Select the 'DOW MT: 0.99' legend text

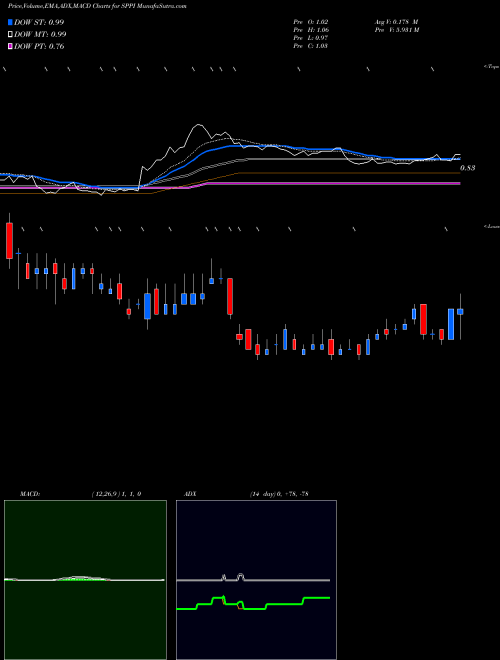pyautogui.click(x=40, y=34)
